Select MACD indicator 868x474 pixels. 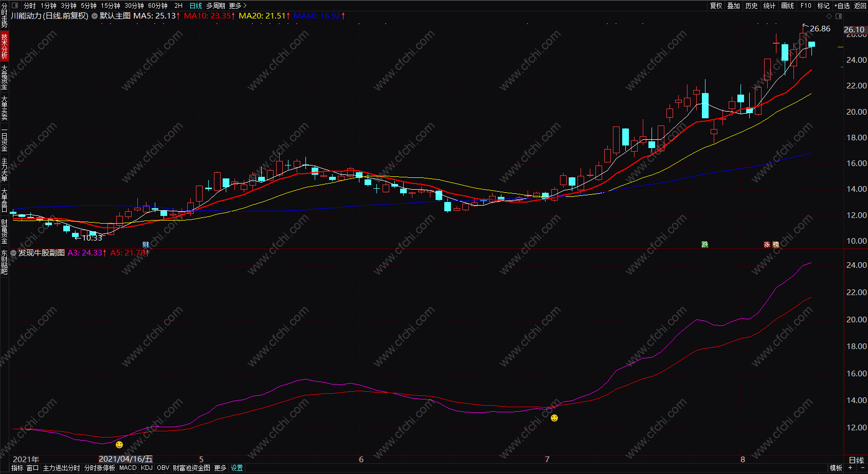128,468
